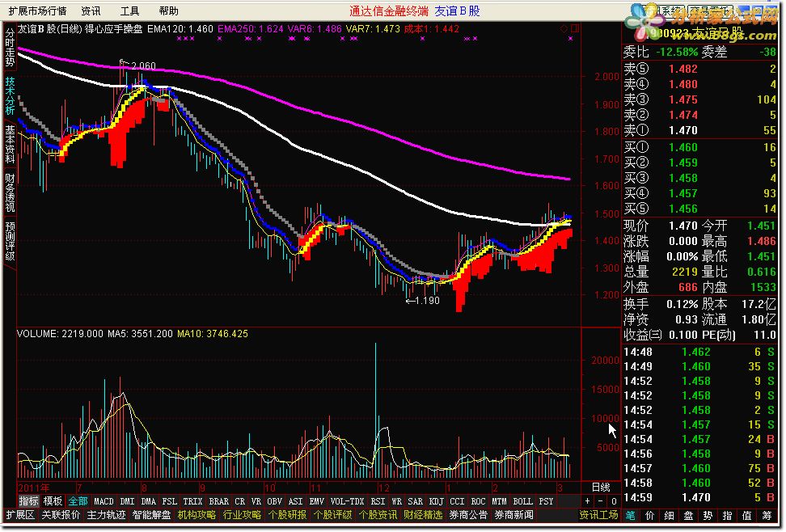Open the 机构攻略 tab

196,515
